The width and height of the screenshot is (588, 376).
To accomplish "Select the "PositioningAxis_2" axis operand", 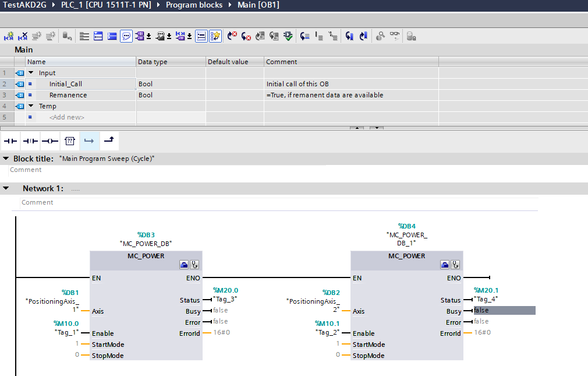I will (313, 305).
